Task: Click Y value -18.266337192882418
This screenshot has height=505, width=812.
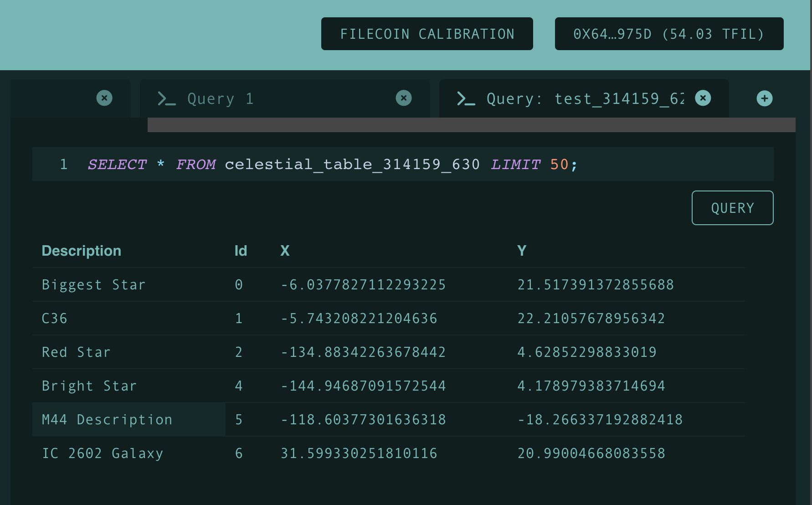Action: point(600,420)
